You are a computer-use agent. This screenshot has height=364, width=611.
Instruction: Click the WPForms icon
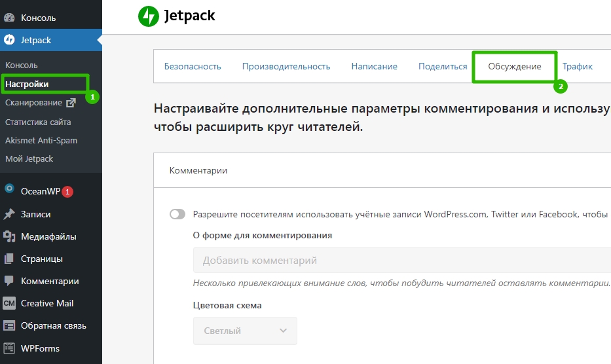(x=9, y=348)
